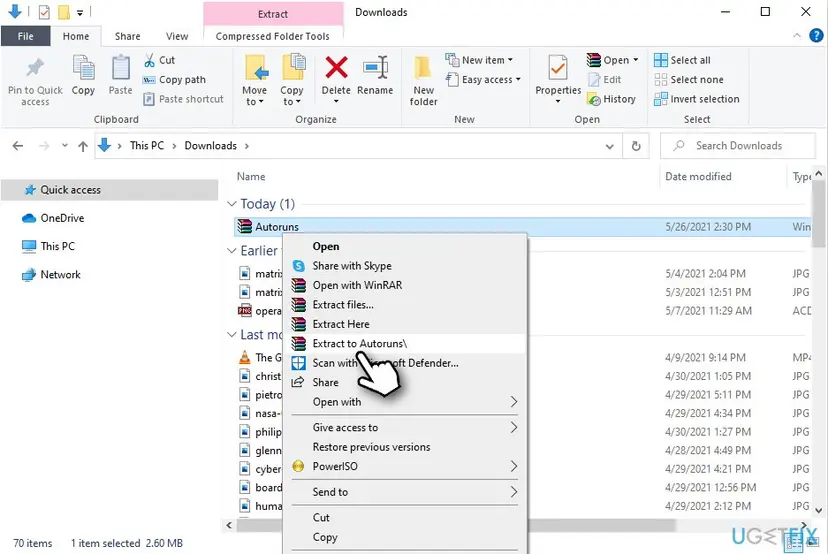Choose Extract files... from context menu
The image size is (828, 554).
coord(405,305)
